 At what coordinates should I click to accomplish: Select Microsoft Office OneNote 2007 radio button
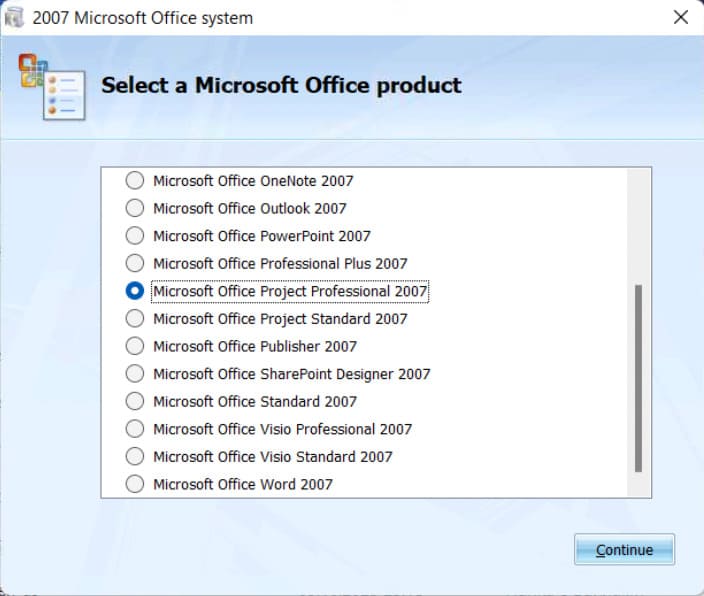(134, 181)
